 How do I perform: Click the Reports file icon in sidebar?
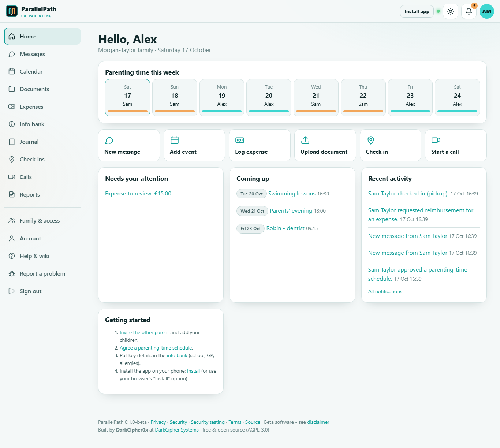point(12,195)
